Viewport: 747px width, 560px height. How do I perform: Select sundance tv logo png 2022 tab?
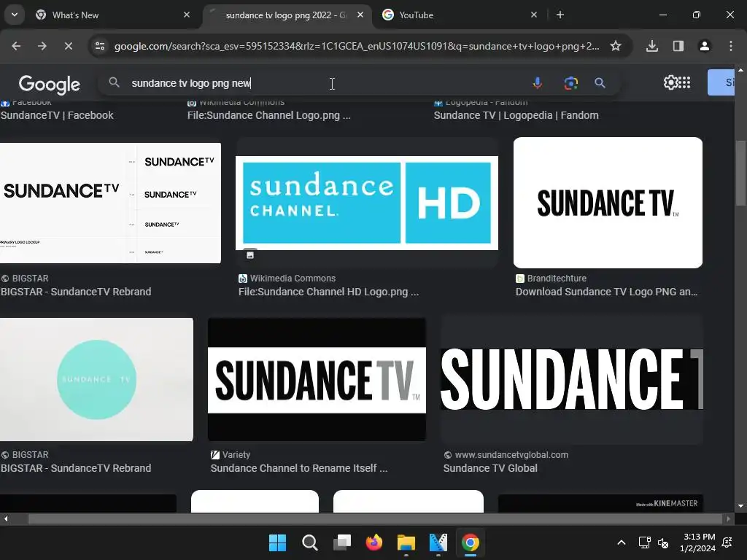(286, 15)
